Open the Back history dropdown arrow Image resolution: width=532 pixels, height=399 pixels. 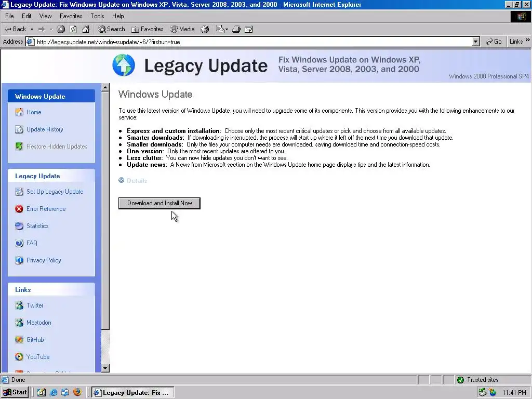[32, 30]
